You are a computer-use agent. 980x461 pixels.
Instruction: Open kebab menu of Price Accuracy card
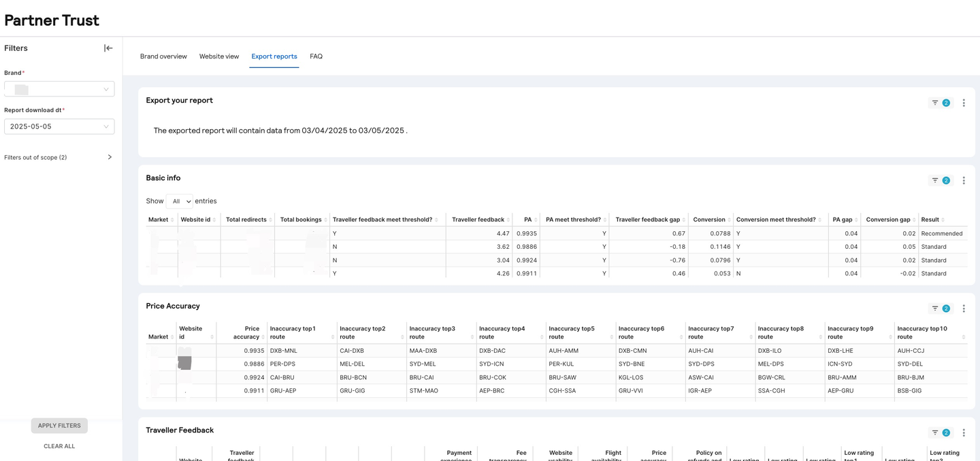[x=964, y=309]
